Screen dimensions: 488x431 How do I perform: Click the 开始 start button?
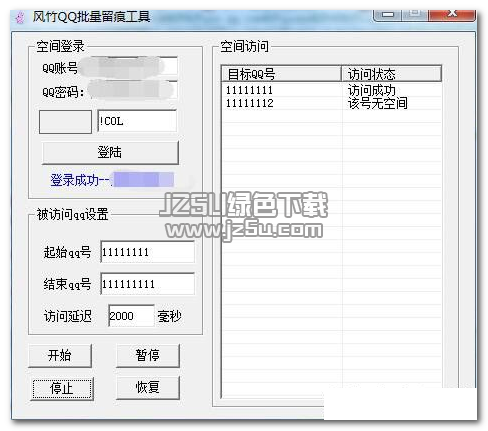point(60,355)
